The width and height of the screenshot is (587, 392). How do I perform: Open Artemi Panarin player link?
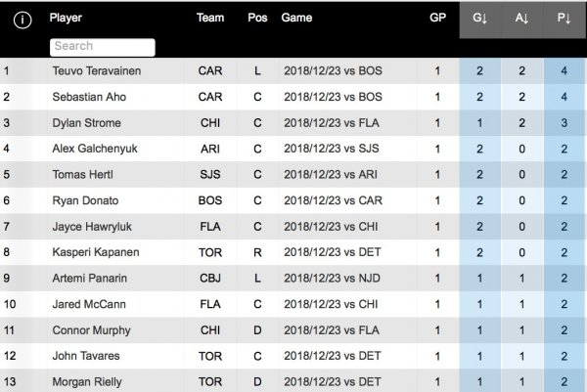tap(87, 279)
